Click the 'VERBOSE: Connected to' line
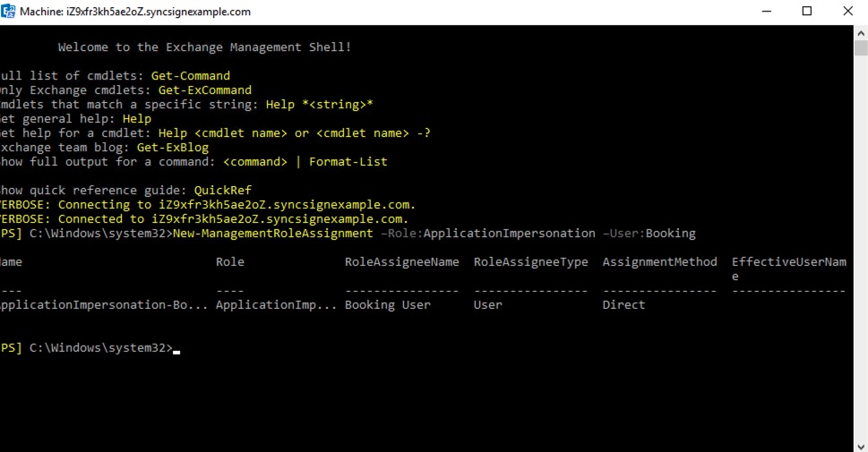The height and width of the screenshot is (452, 868). click(204, 219)
